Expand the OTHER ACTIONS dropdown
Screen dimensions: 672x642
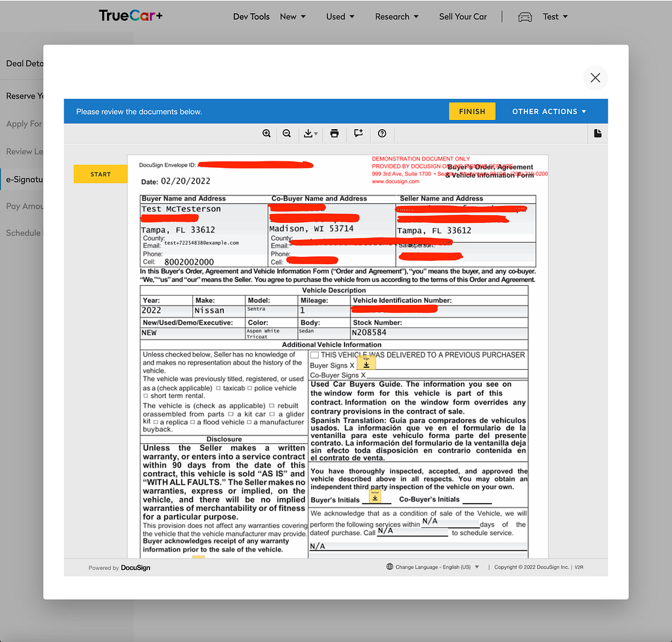point(549,111)
